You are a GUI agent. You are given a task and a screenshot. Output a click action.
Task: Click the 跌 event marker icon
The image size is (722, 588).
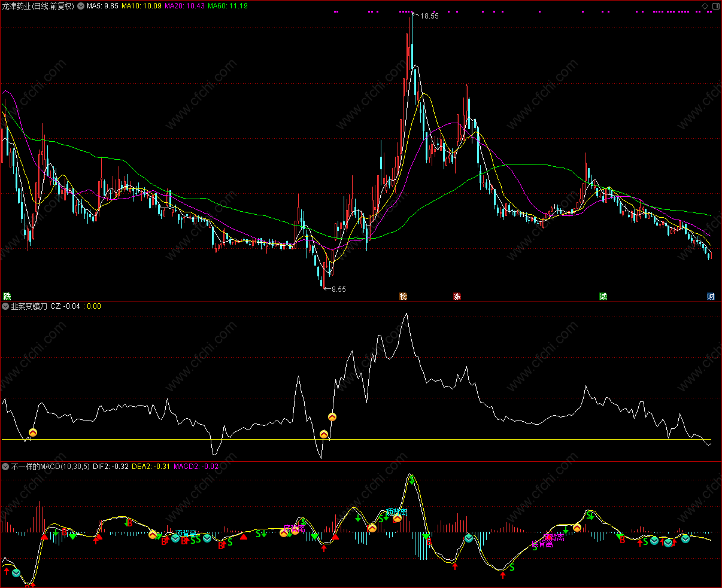pyautogui.click(x=7, y=296)
